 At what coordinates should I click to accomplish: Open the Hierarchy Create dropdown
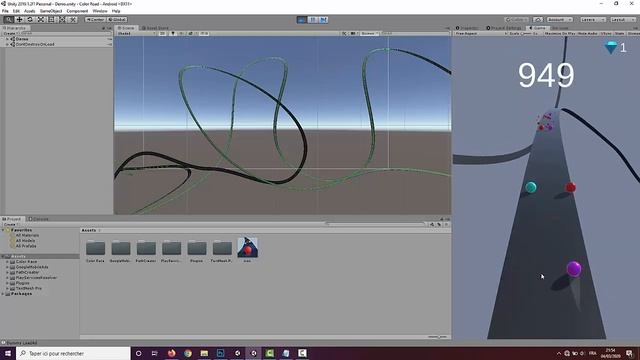tap(9, 33)
